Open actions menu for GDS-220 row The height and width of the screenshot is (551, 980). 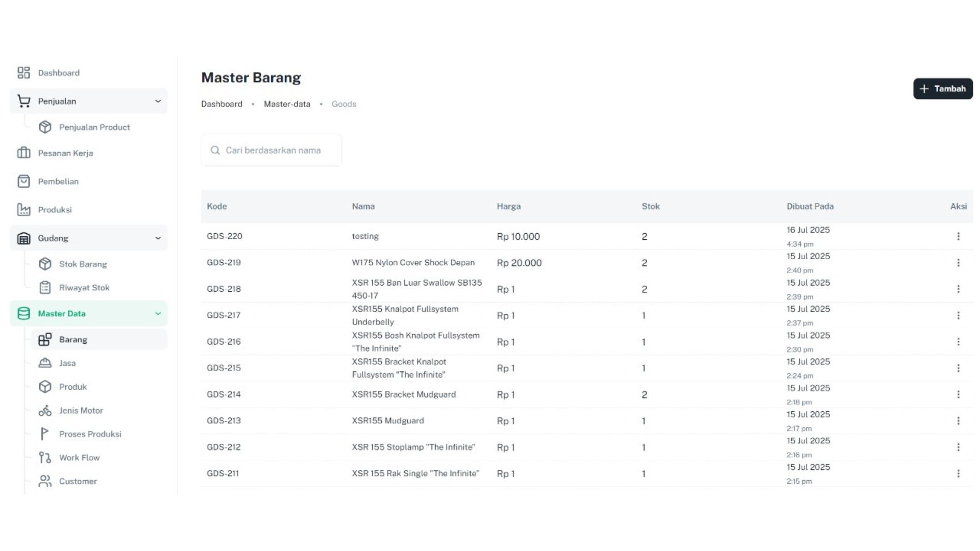[x=958, y=236]
